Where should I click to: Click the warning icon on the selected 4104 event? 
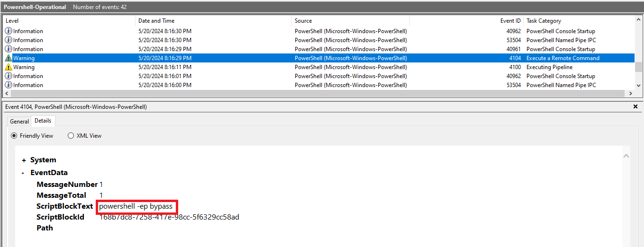click(9, 58)
